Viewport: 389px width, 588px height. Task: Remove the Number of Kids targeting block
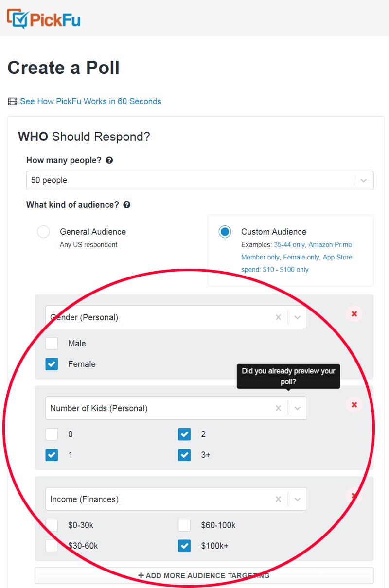click(x=354, y=405)
